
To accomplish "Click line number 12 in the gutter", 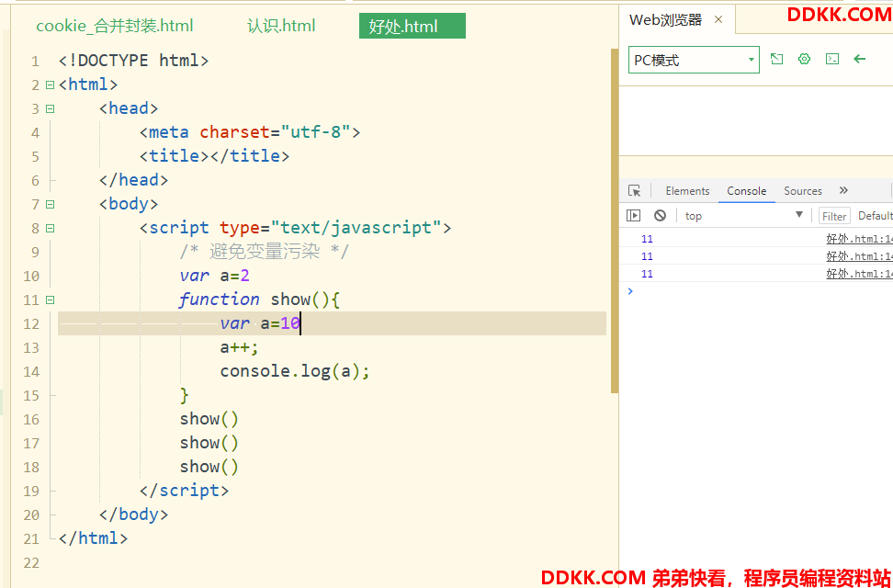I will tap(31, 324).
